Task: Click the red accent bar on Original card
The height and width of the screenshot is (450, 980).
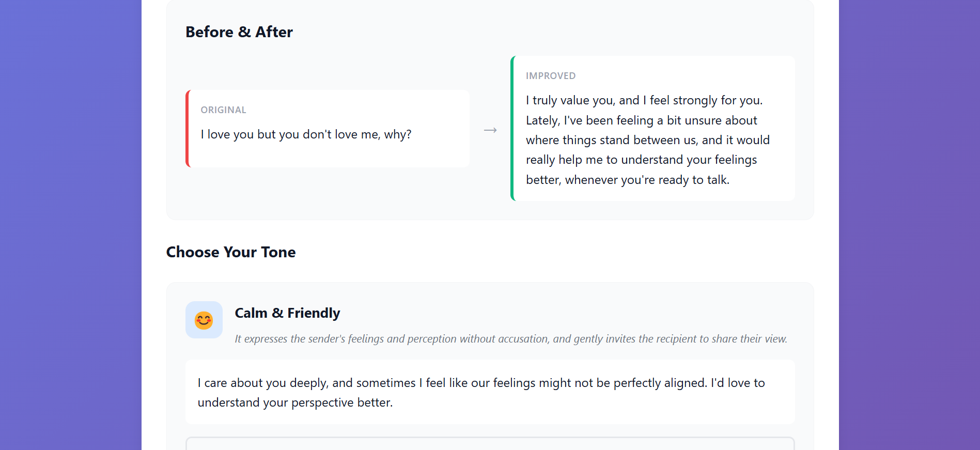Action: [188, 129]
